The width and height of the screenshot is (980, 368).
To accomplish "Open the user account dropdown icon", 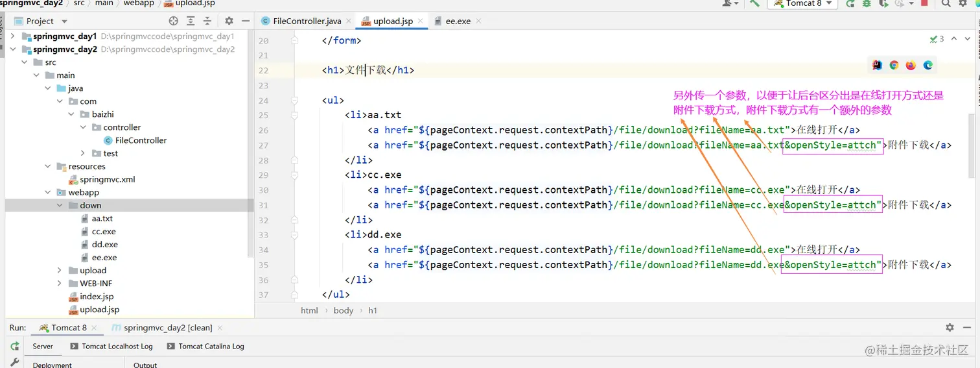I will click(730, 3).
